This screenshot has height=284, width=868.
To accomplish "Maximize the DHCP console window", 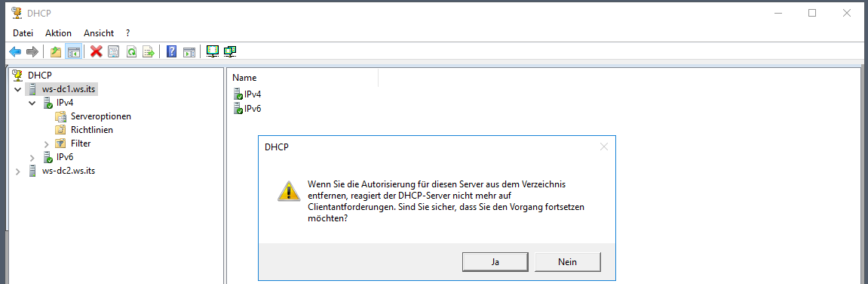I will click(x=812, y=13).
